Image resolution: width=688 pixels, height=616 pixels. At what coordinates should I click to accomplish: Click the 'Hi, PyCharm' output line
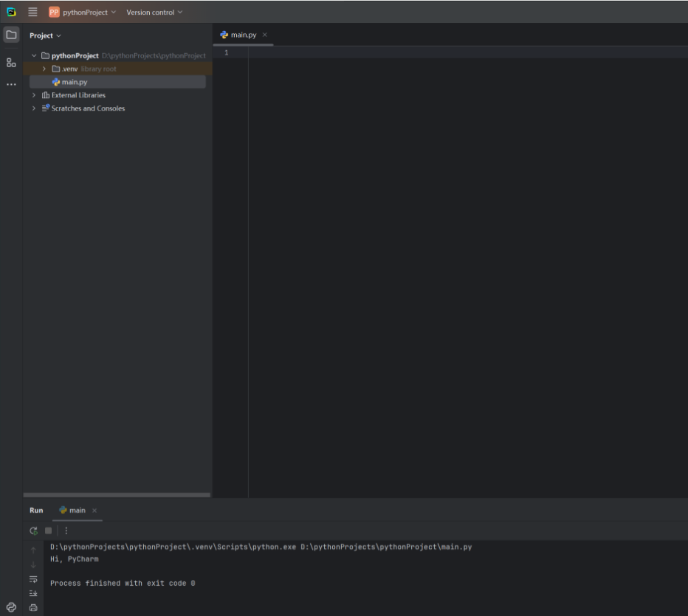pos(74,559)
